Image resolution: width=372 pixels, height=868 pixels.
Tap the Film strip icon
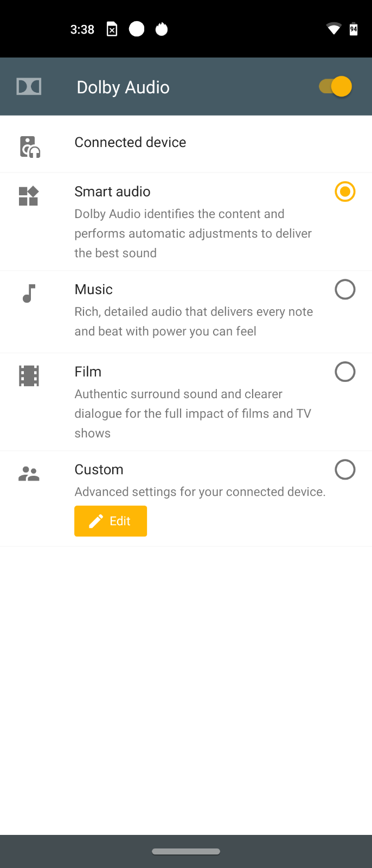(x=29, y=376)
